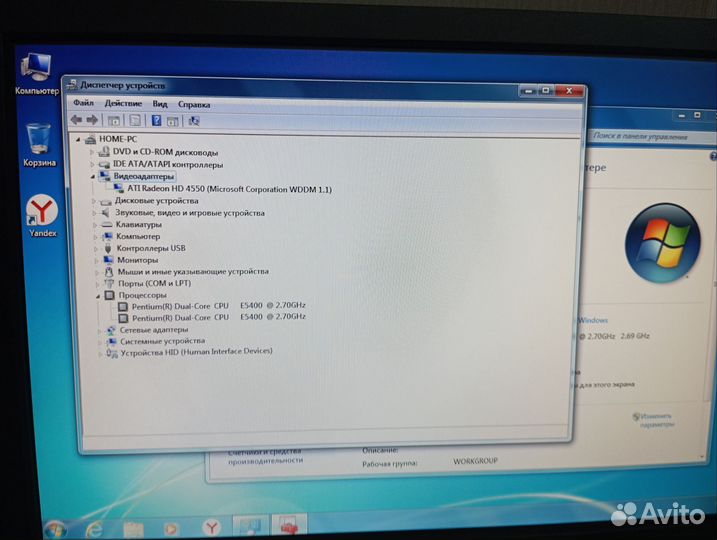
Task: Click the Help question mark toolbar icon
Action: 156,121
